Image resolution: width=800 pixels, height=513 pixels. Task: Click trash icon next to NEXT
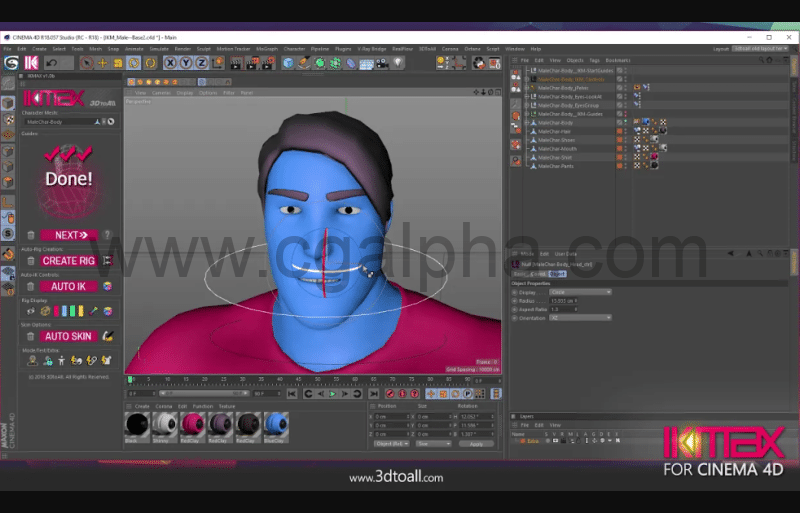point(31,235)
